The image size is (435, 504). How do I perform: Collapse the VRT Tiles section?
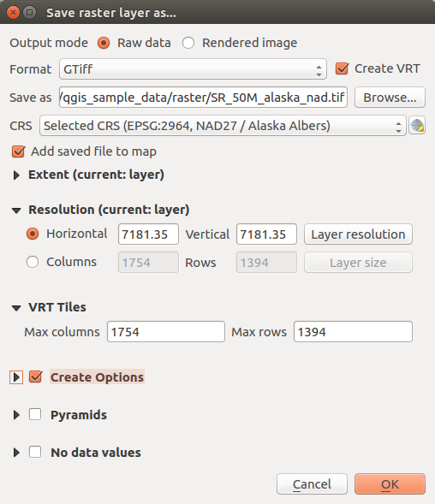click(x=16, y=308)
